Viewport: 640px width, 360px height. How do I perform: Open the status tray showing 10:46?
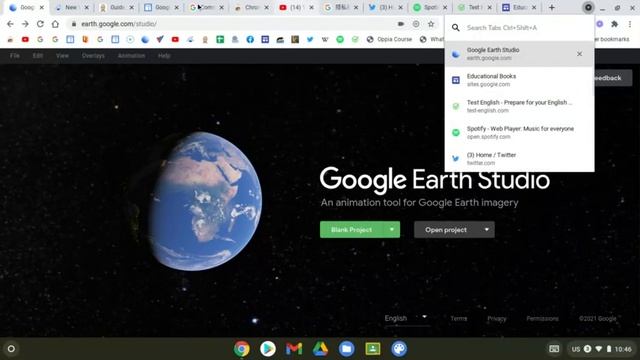tap(601, 349)
